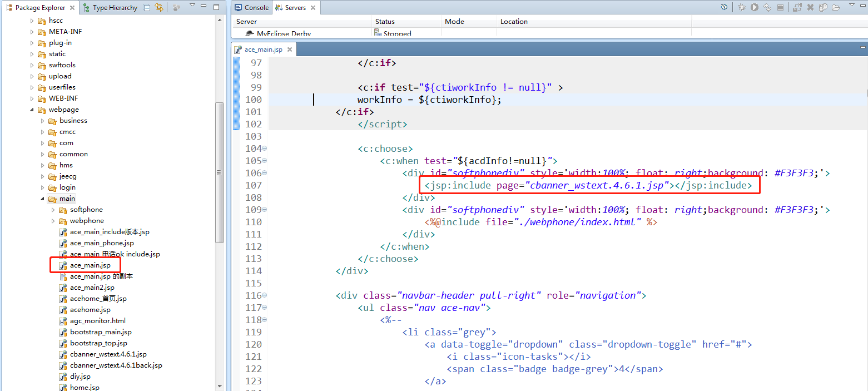The image size is (868, 391).
Task: Collapse the main folder
Action: coord(43,199)
